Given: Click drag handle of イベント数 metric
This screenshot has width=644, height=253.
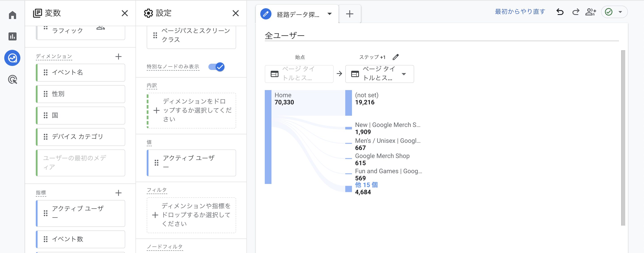Looking at the screenshot, I should 45,239.
